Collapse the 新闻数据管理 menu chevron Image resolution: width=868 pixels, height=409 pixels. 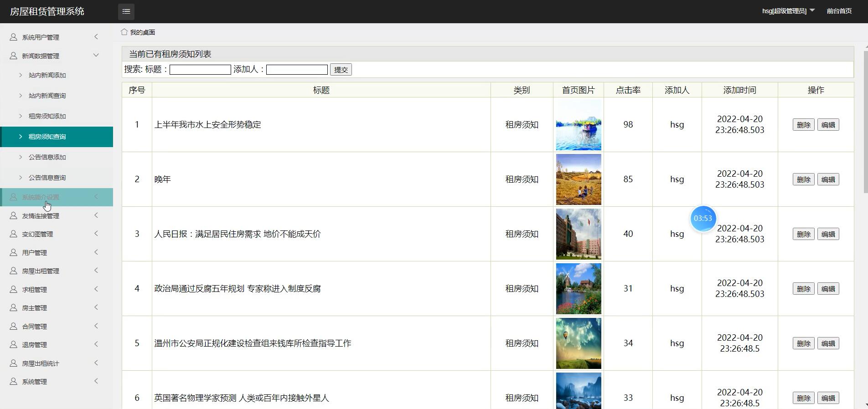(96, 55)
